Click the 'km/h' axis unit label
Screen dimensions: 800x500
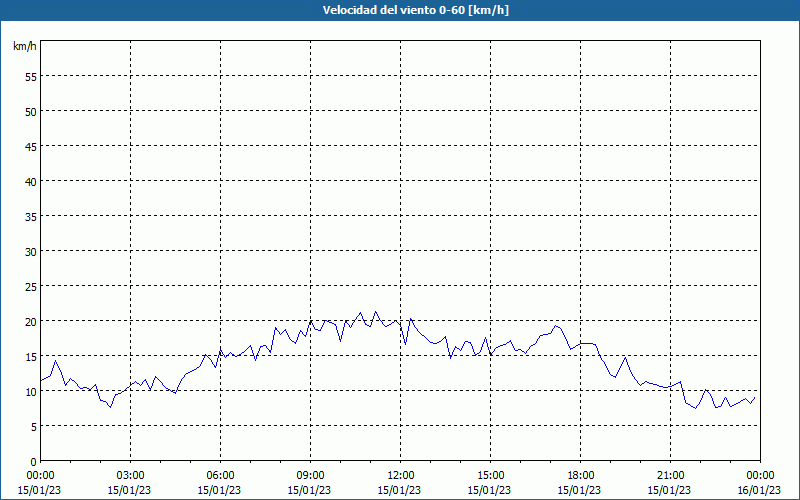[24, 46]
